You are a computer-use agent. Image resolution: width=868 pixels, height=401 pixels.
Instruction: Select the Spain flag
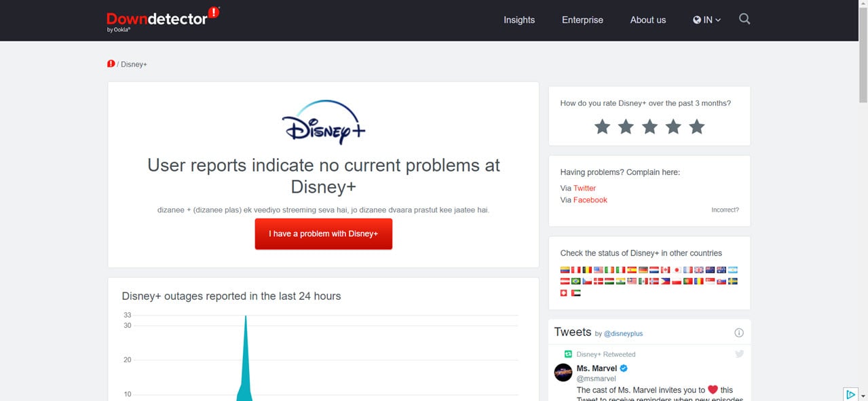(x=632, y=270)
